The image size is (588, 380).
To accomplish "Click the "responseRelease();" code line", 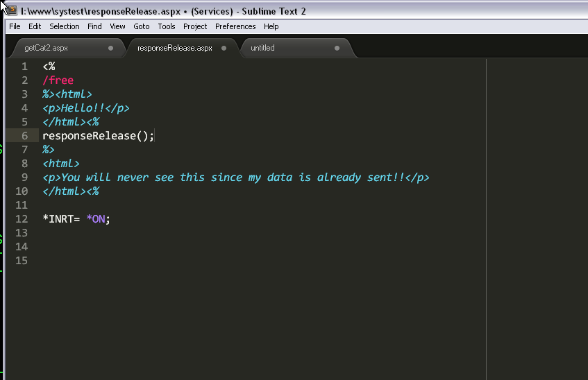I will [99, 136].
